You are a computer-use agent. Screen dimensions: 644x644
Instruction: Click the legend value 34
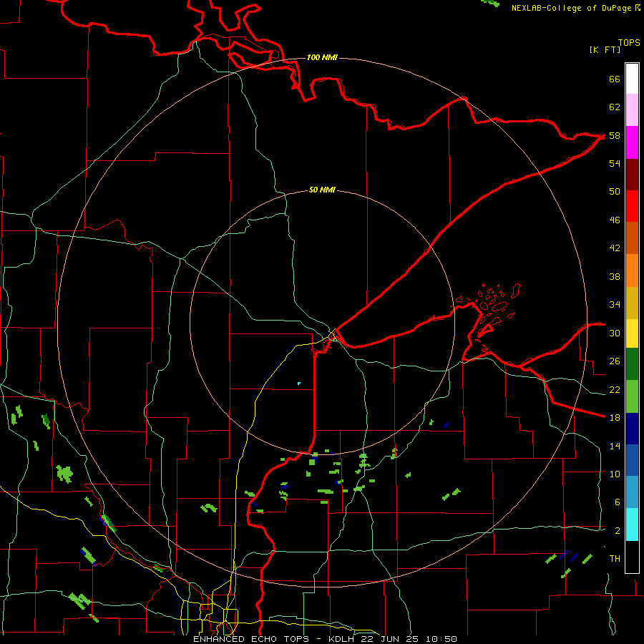point(615,305)
